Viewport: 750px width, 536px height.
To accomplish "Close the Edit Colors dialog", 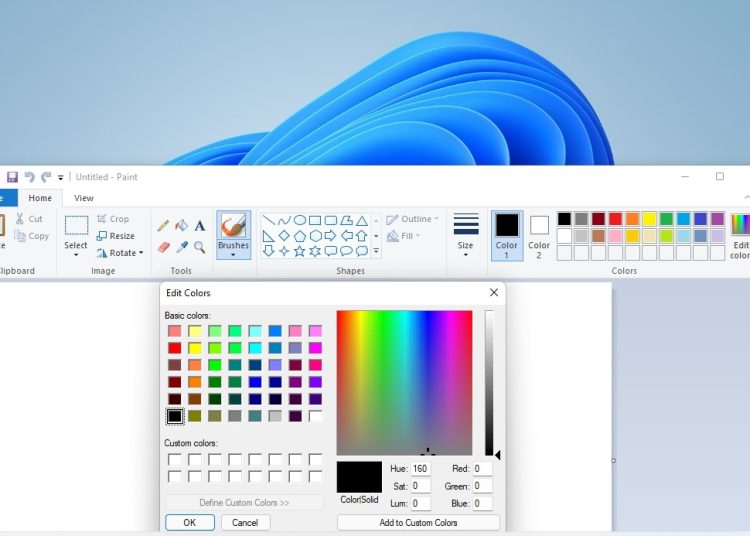I will (494, 293).
